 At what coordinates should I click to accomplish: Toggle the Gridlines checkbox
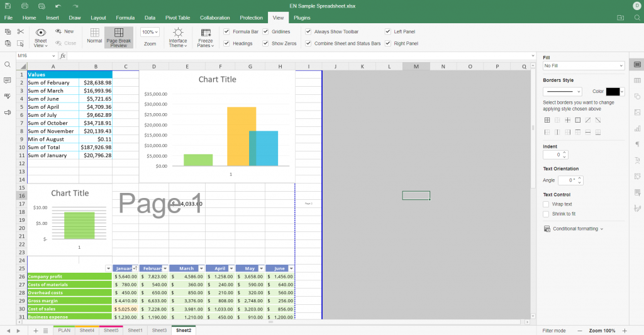point(265,31)
